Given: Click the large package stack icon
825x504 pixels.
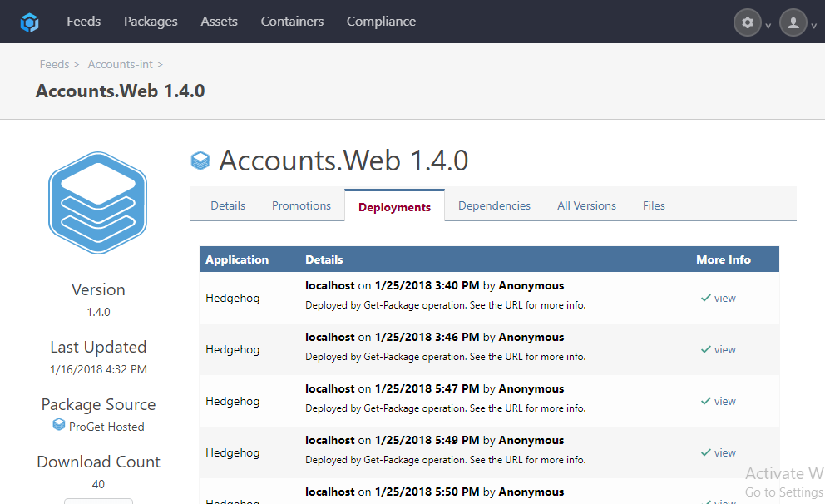Looking at the screenshot, I should pos(98,203).
